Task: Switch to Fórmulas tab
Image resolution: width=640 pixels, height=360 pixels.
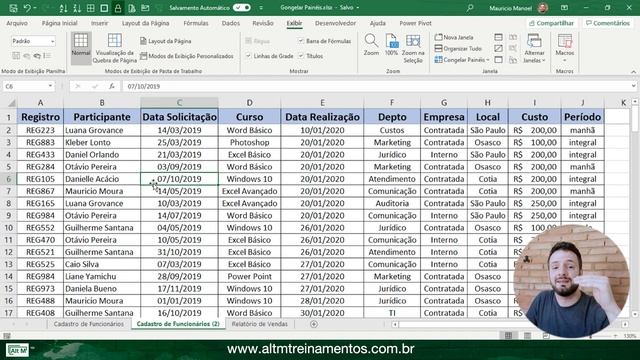Action: [x=196, y=23]
